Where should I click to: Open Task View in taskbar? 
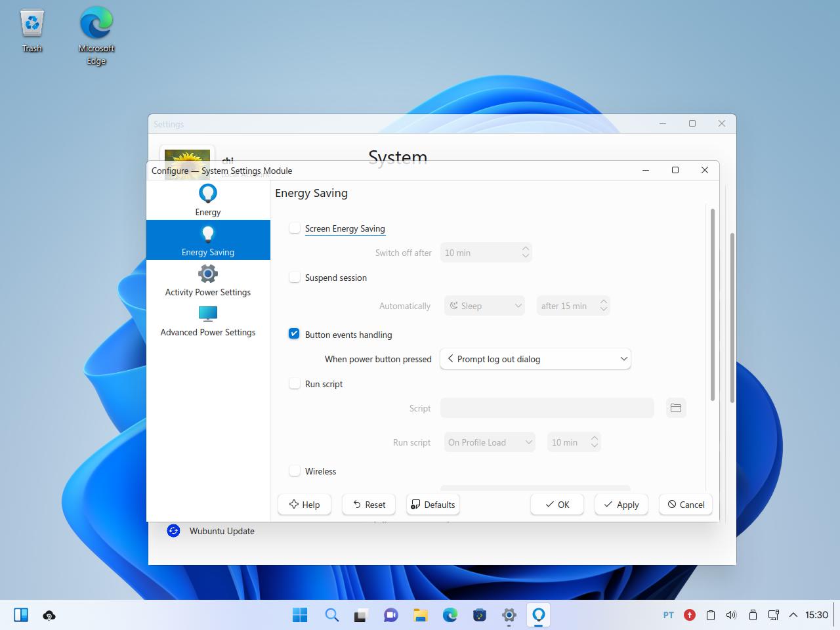point(360,615)
